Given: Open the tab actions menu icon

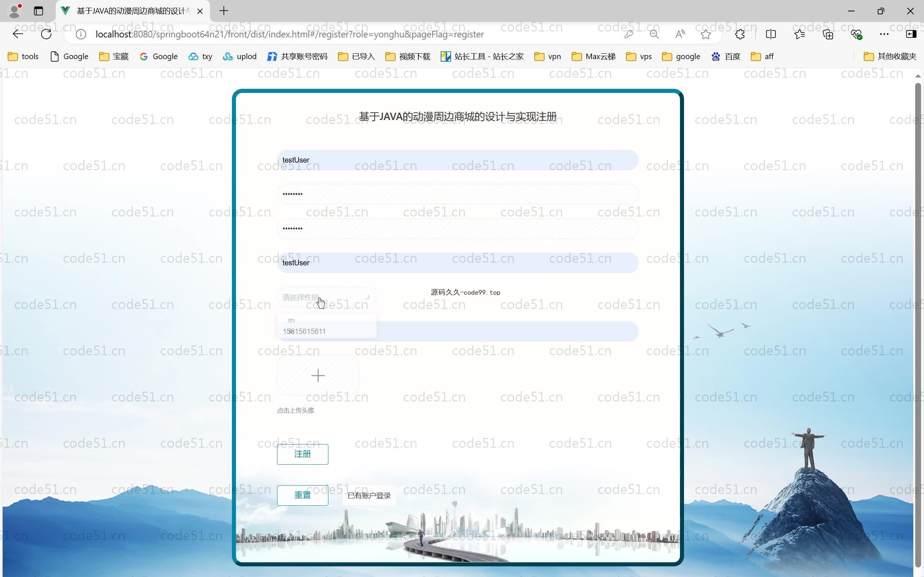Looking at the screenshot, I should 39,11.
